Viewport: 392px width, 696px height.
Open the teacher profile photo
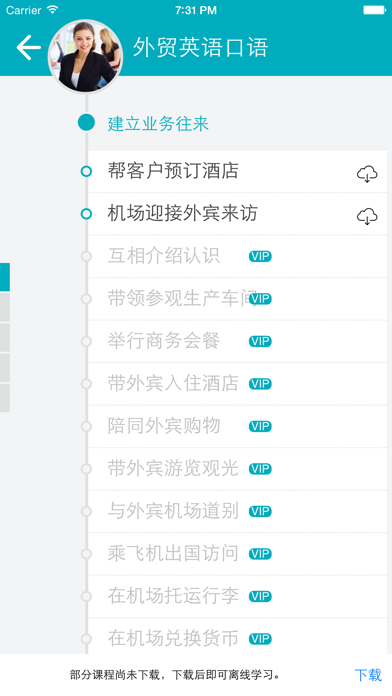point(85,56)
